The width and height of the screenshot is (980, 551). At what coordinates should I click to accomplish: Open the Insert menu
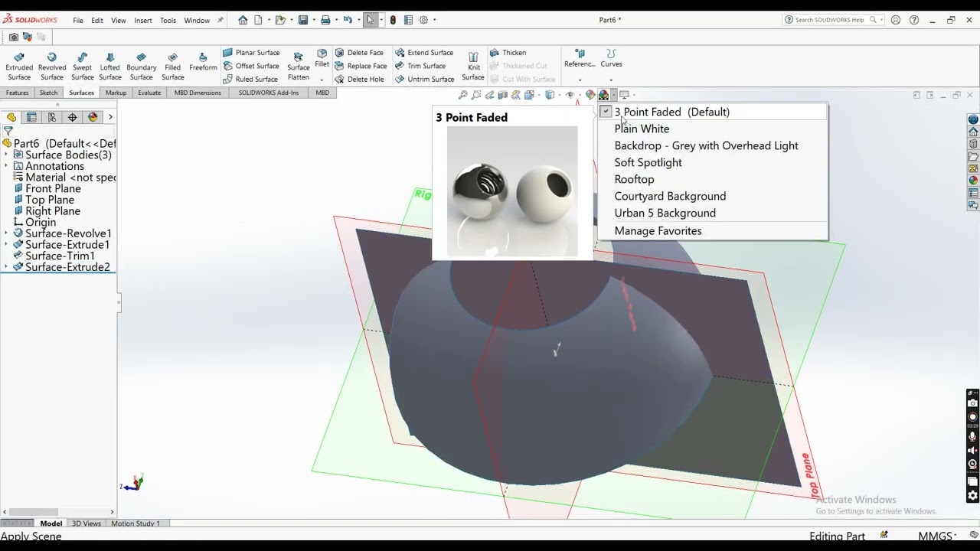coord(143,21)
